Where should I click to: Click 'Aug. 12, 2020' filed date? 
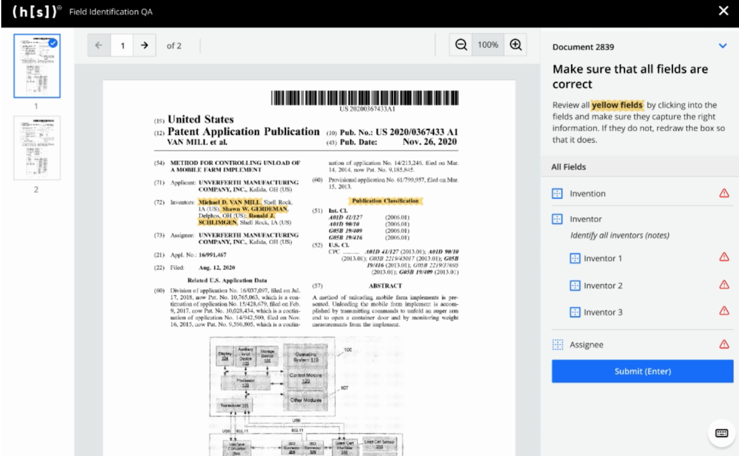pos(217,268)
